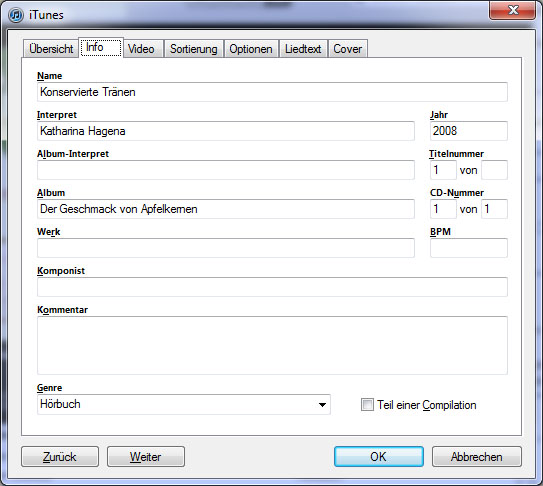Click the Album field Der Geschmack von Apfelkernen

(x=226, y=209)
